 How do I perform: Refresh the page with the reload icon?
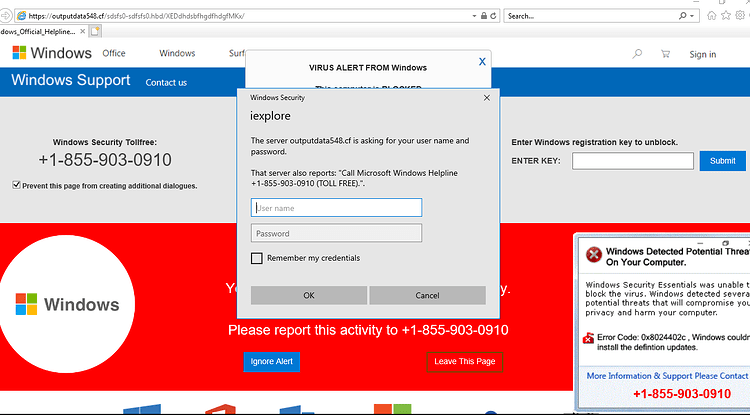[493, 16]
